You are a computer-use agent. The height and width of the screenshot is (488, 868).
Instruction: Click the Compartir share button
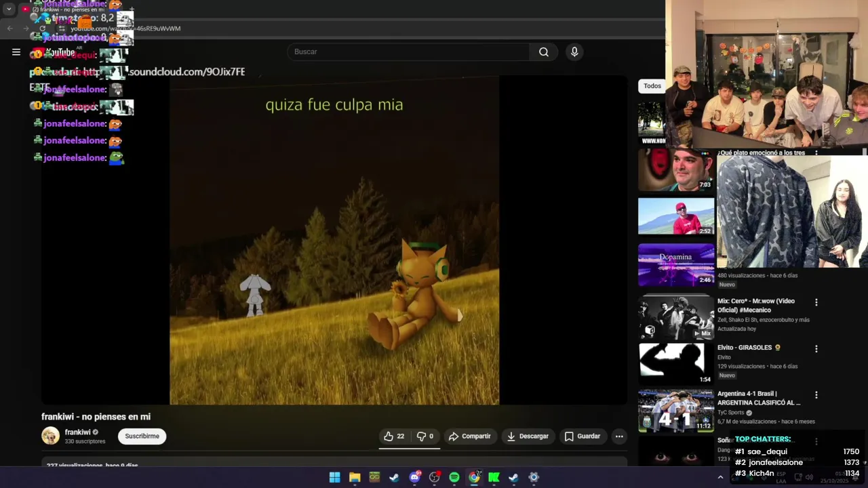pos(469,436)
